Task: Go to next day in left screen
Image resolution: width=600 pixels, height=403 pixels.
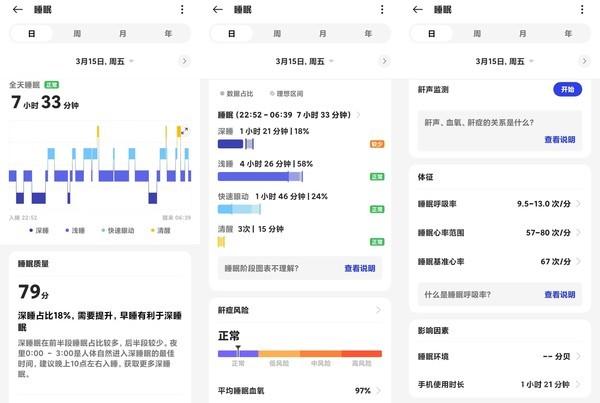Action: pyautogui.click(x=184, y=61)
